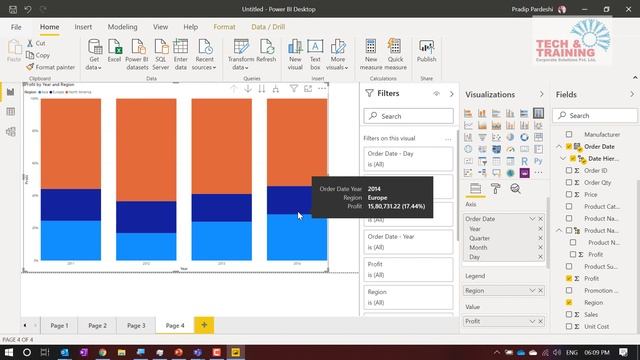640x360 pixels.
Task: Open Order Date dropdown in Axis well
Action: point(532,219)
